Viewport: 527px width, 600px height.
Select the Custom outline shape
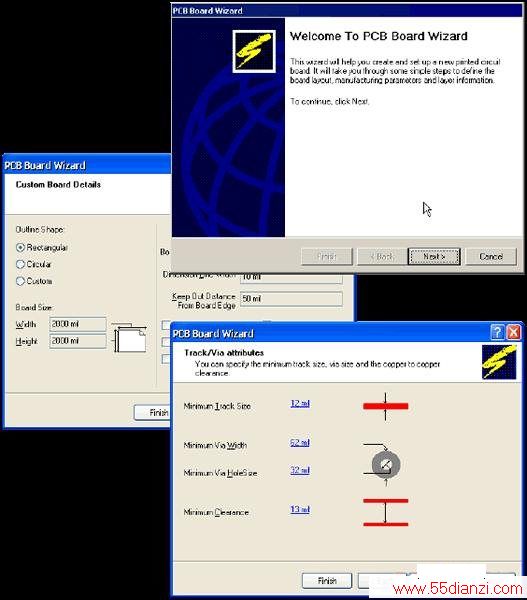(x=20, y=281)
